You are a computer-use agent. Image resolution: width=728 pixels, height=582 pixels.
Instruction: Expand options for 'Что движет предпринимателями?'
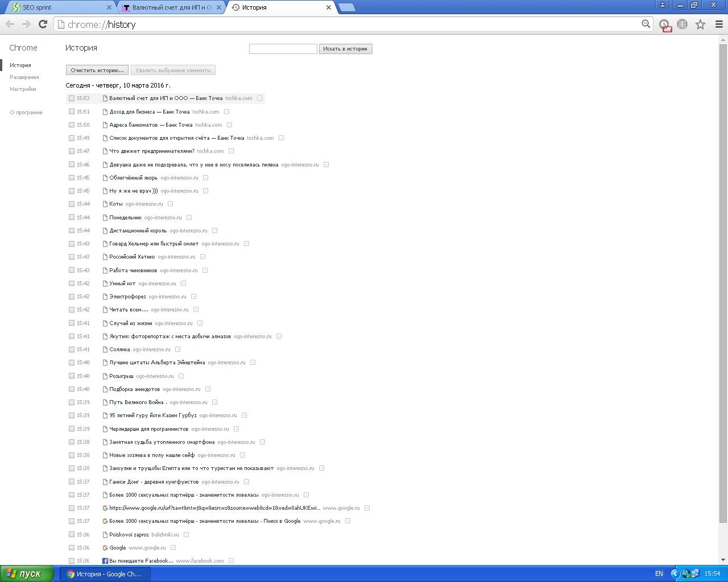231,151
